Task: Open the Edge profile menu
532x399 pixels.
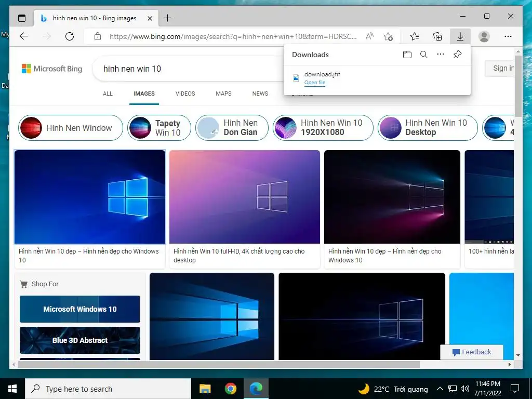Action: (484, 36)
